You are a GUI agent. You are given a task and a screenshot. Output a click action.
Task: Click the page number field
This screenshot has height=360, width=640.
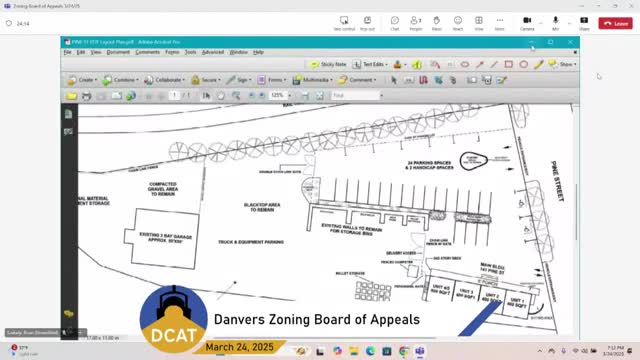pyautogui.click(x=174, y=96)
